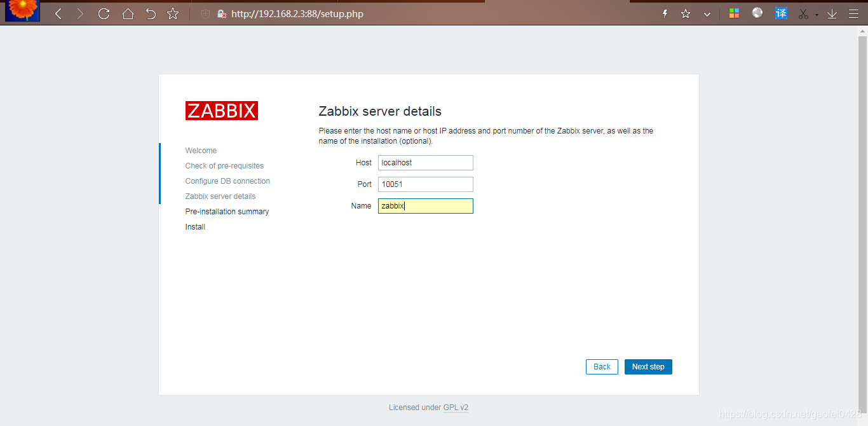Click the lightning bolt extension icon
Image resolution: width=868 pixels, height=426 pixels.
tap(663, 13)
